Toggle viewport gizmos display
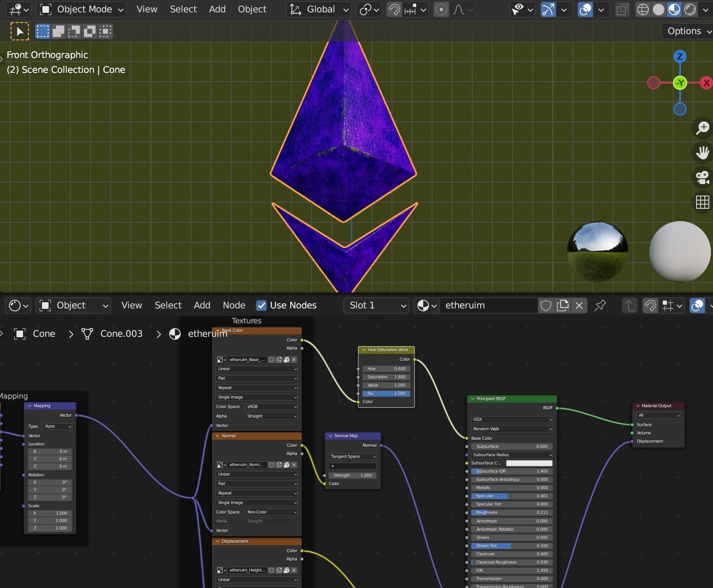 pyautogui.click(x=548, y=9)
